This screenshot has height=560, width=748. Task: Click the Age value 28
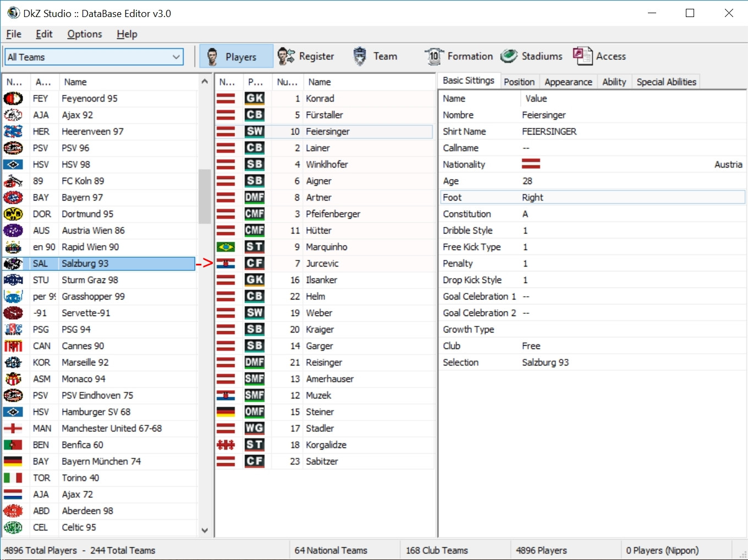[x=527, y=181]
